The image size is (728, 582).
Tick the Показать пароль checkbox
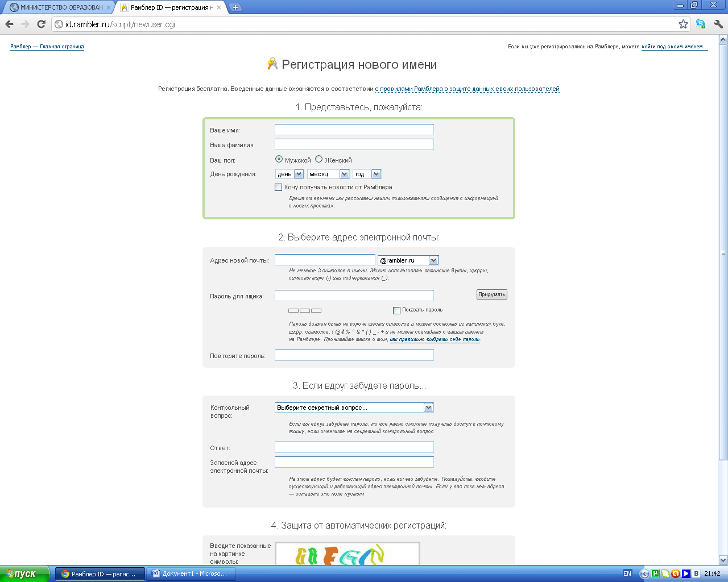point(396,310)
